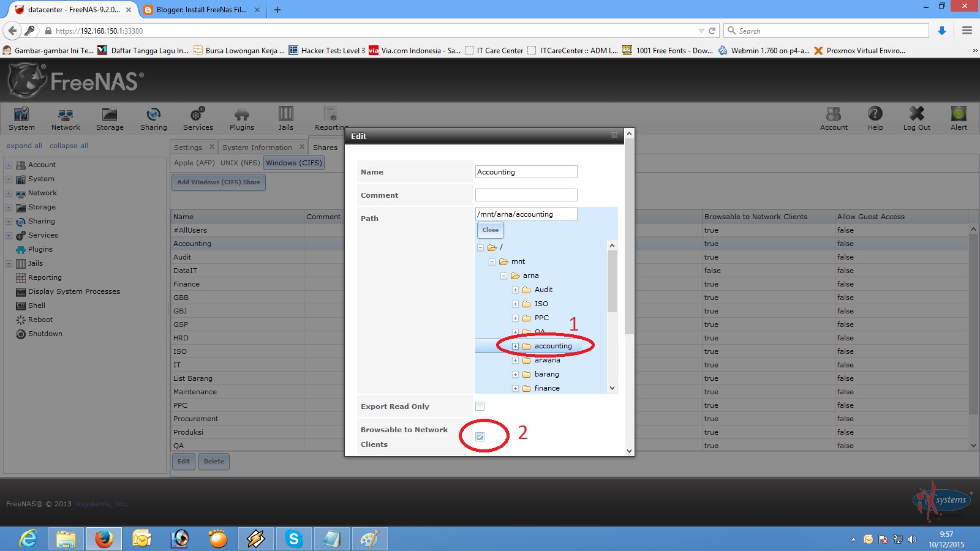Click the Close button under Path
Viewport: 980px width, 551px height.
click(x=491, y=230)
